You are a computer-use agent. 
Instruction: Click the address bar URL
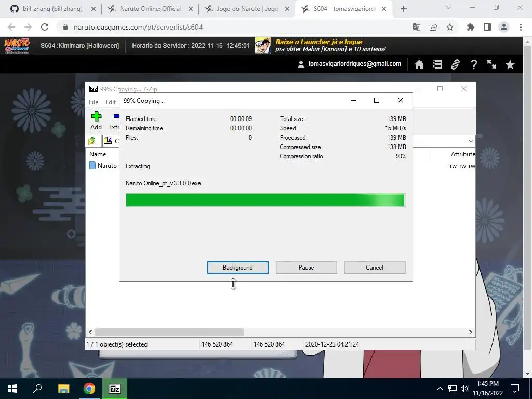(x=138, y=27)
